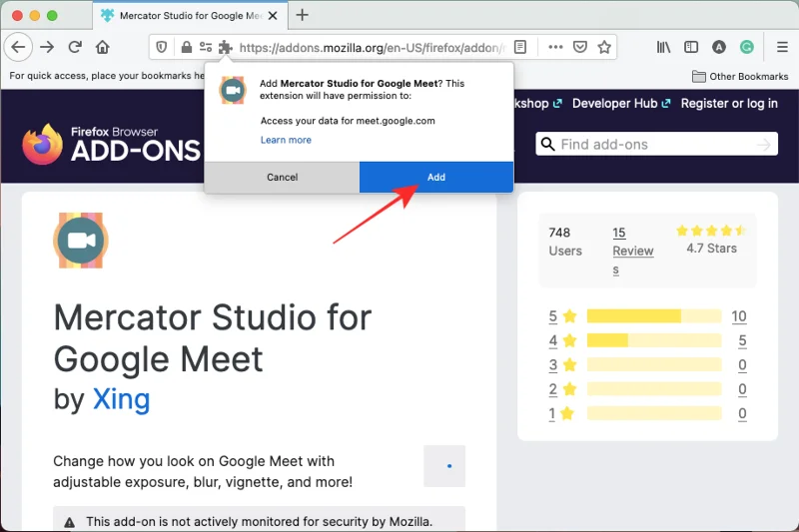799x532 pixels.
Task: Toggle reader view icon in address bar
Action: (x=520, y=47)
